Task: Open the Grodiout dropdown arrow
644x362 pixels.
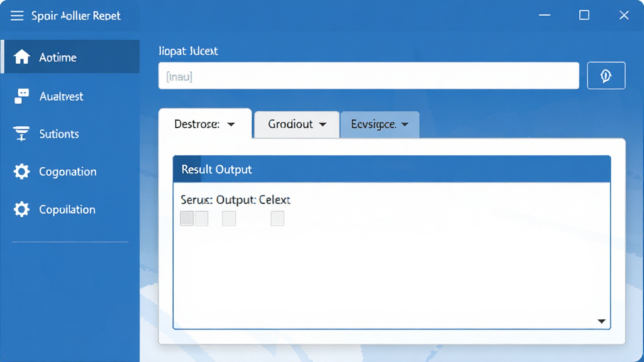Action: (x=323, y=124)
